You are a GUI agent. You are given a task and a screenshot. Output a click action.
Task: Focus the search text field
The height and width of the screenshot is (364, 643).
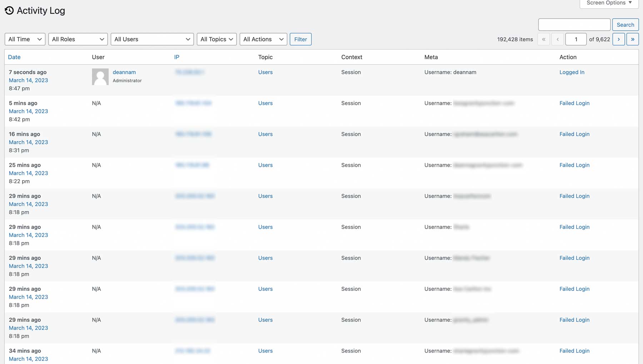point(574,25)
